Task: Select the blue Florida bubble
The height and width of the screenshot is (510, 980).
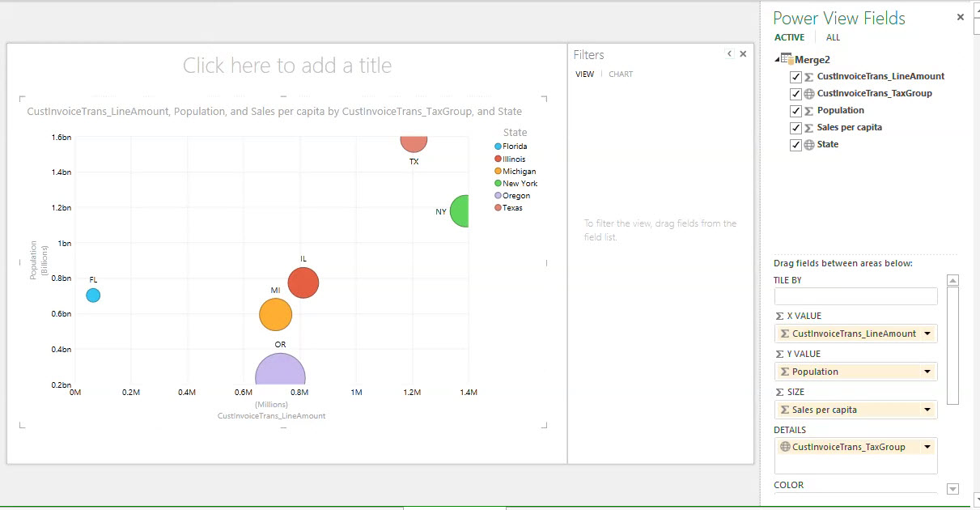Action: (93, 295)
